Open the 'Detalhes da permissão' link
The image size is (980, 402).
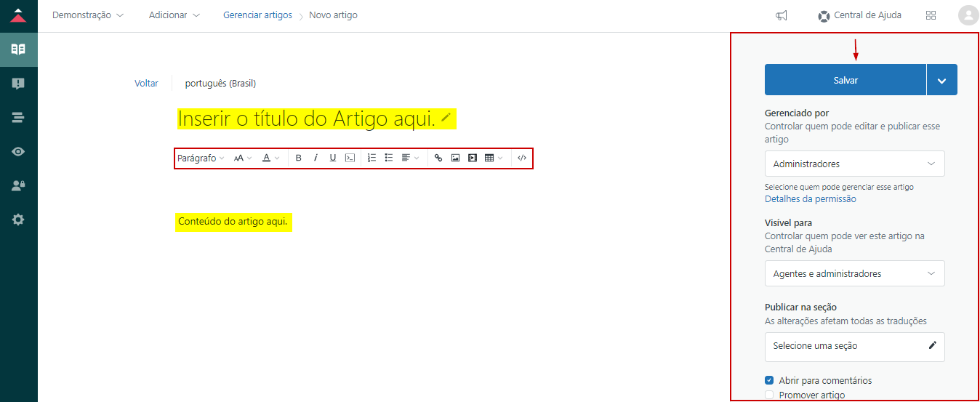[x=810, y=198]
